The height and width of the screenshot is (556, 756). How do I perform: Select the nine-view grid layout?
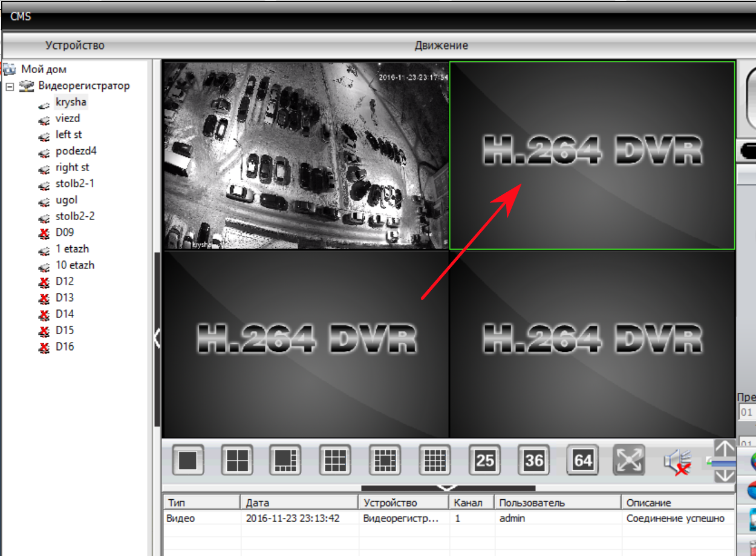point(335,461)
